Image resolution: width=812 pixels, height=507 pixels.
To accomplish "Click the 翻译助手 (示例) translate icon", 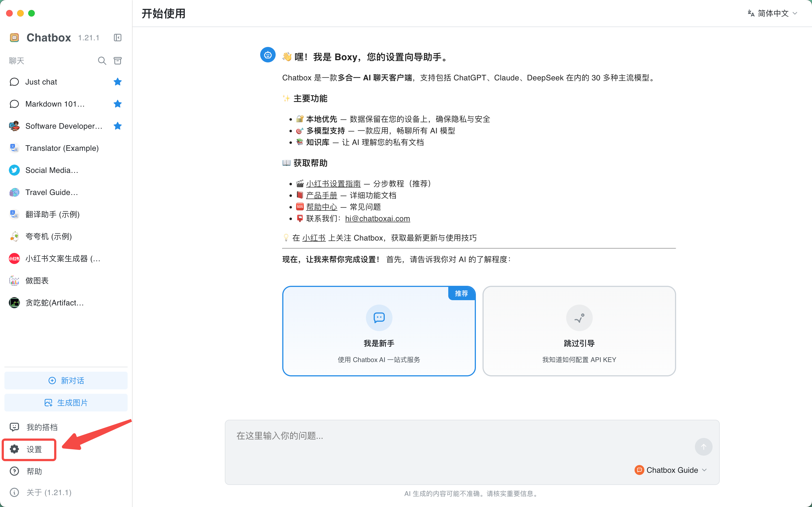I will [x=14, y=214].
